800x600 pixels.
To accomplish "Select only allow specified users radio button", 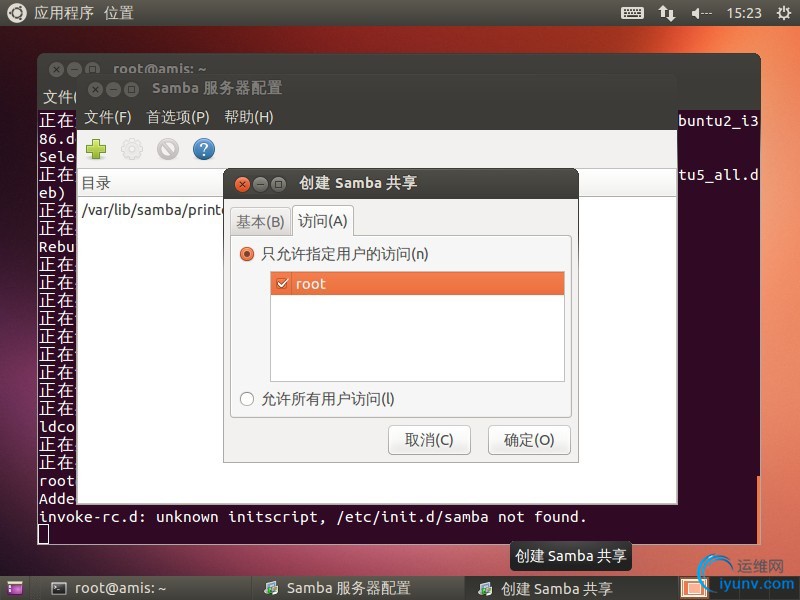I will tap(247, 254).
